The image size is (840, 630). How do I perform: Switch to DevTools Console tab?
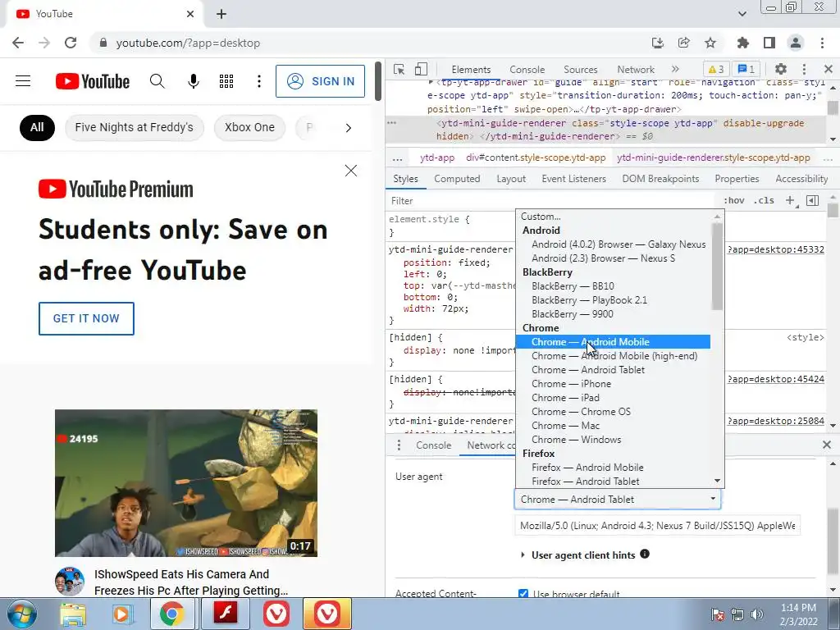pyautogui.click(x=527, y=70)
